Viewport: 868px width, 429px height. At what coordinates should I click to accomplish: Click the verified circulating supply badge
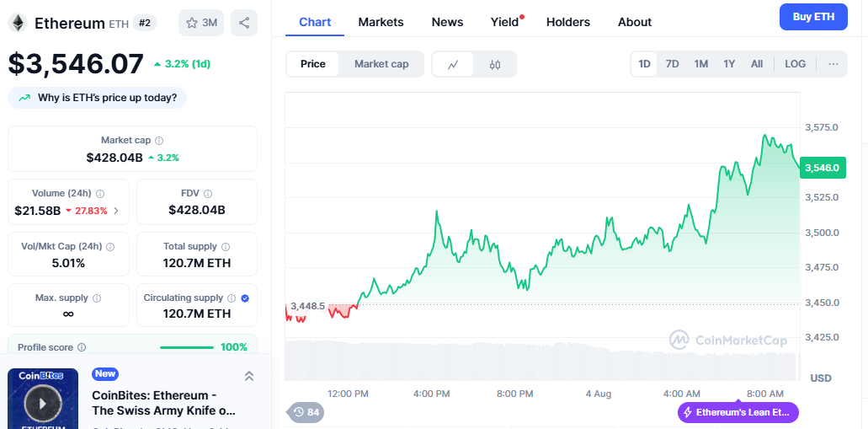pyautogui.click(x=245, y=298)
